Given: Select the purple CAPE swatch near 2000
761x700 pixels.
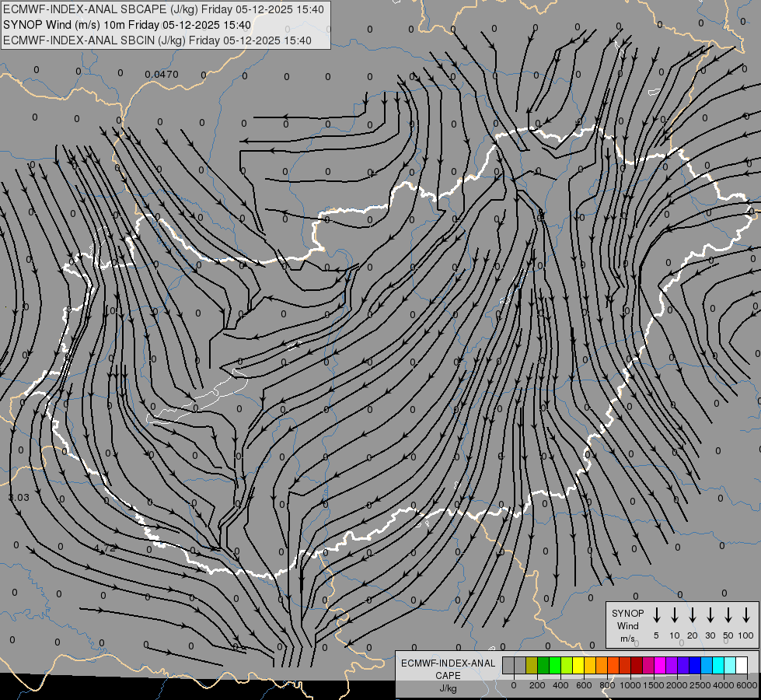Looking at the screenshot, I should click(x=672, y=665).
